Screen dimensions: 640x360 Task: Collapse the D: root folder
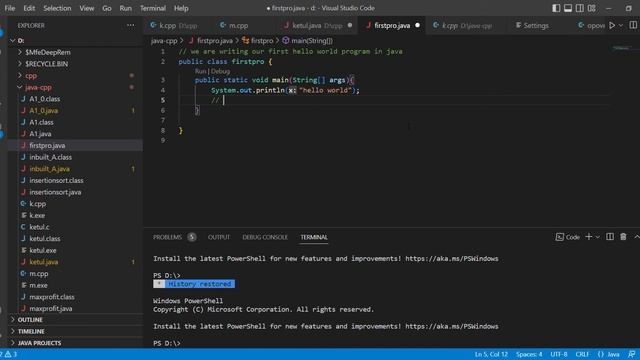[x=75, y=40]
